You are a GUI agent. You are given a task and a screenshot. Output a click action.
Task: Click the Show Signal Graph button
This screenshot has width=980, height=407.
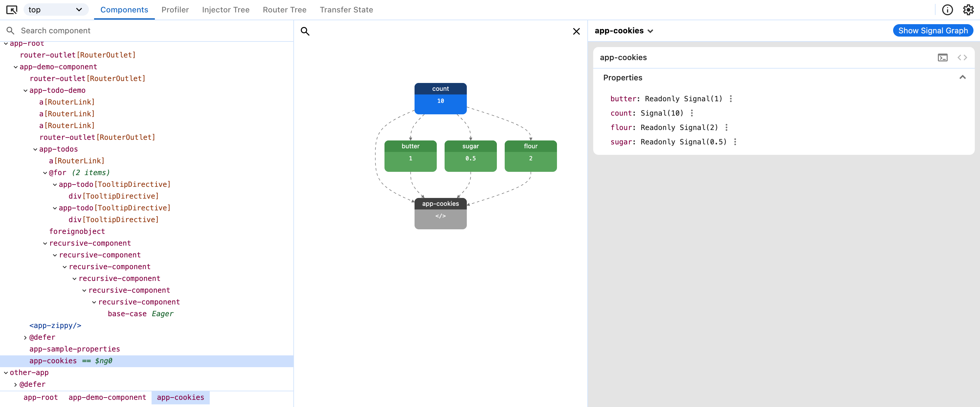coord(933,31)
